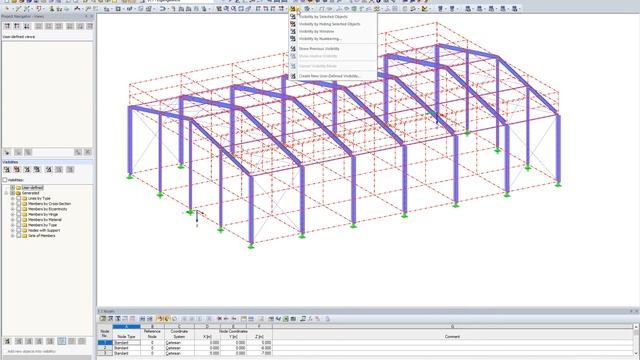This screenshot has width=640, height=360.
Task: Click the Members by Material label
Action: click(x=44, y=220)
